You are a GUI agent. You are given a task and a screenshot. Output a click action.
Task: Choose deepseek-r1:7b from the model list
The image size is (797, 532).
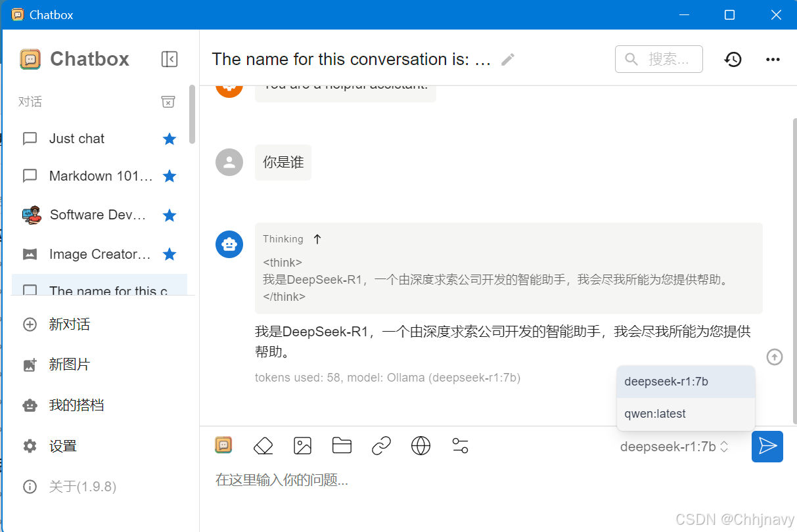686,382
